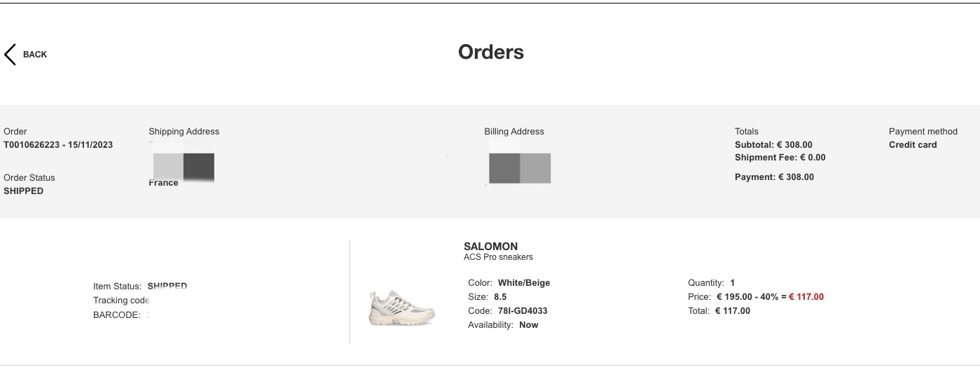The height and width of the screenshot is (372, 980).
Task: Open the SALOMON brand name link
Action: pyautogui.click(x=490, y=247)
